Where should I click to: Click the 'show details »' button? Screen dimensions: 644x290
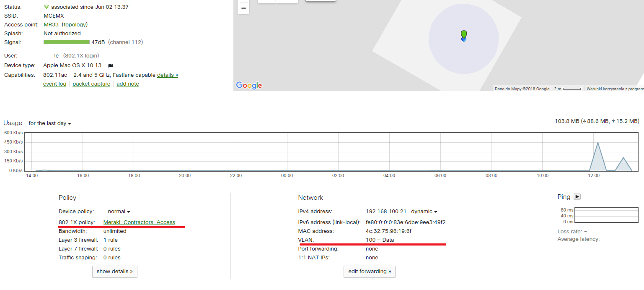[115, 272]
